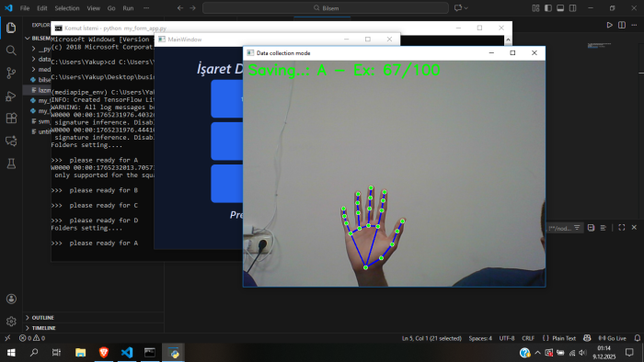Open the editor More Actions ellipsis

pyautogui.click(x=634, y=25)
